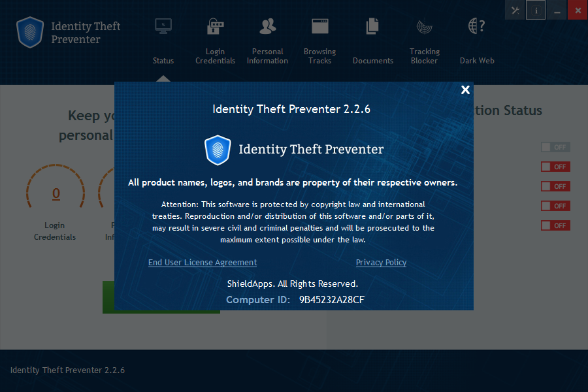Click the Login Credentials count '0'
The width and height of the screenshot is (588, 392).
point(56,193)
